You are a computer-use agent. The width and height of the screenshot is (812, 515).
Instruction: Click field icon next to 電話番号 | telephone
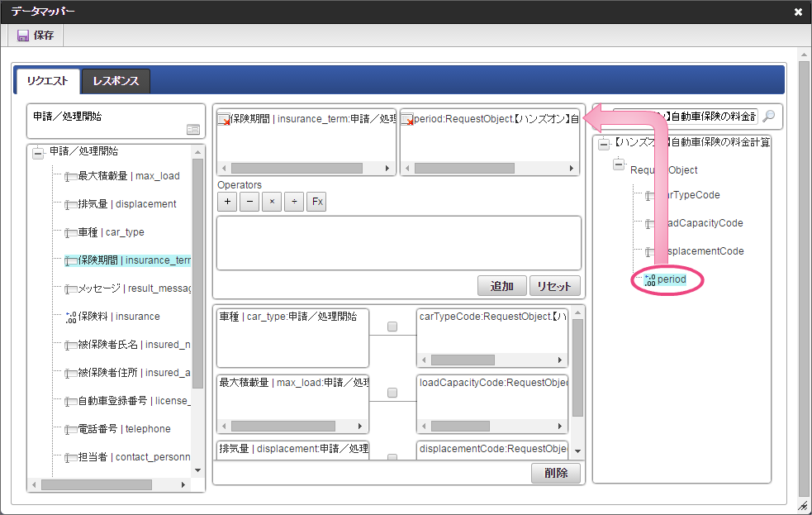click(71, 429)
